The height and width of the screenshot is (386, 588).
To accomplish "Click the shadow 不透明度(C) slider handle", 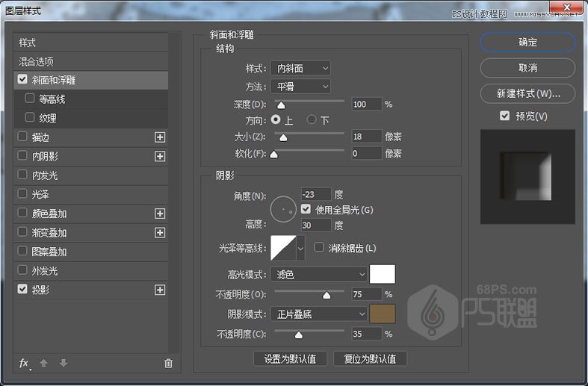I will tap(299, 334).
